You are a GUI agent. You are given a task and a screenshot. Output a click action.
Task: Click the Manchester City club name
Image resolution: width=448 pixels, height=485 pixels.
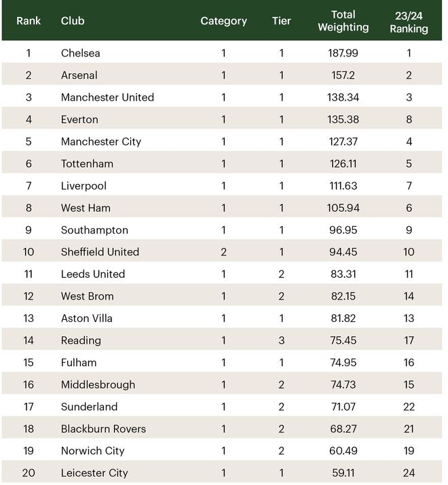pos(101,141)
